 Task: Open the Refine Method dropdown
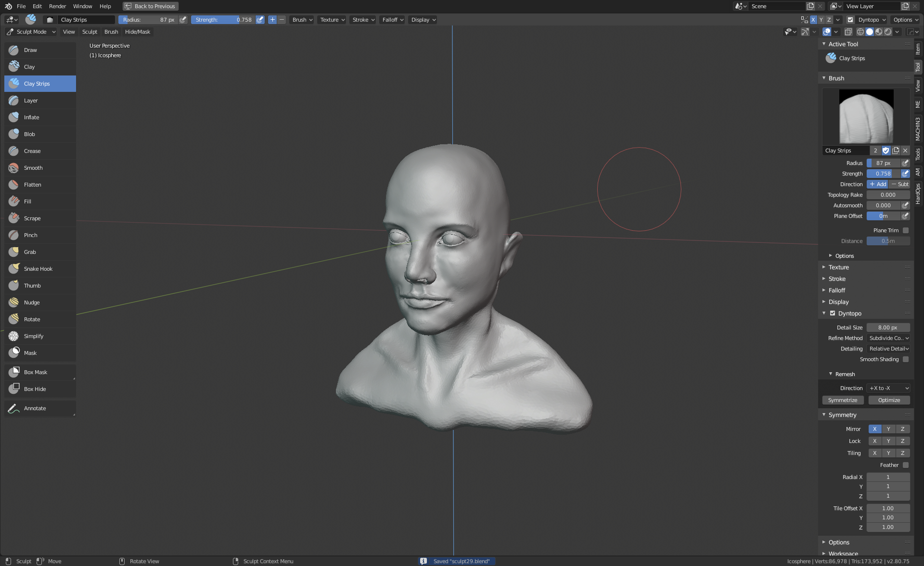click(888, 338)
